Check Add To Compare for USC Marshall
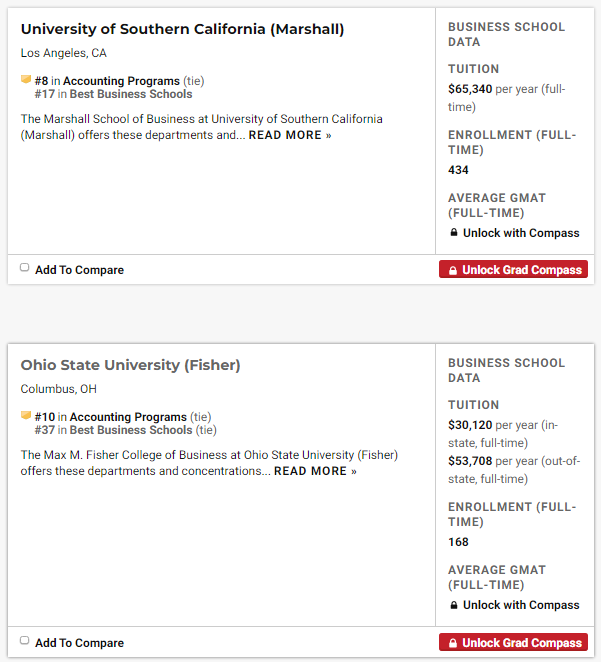Viewport: 601px width, 662px height. pos(25,268)
